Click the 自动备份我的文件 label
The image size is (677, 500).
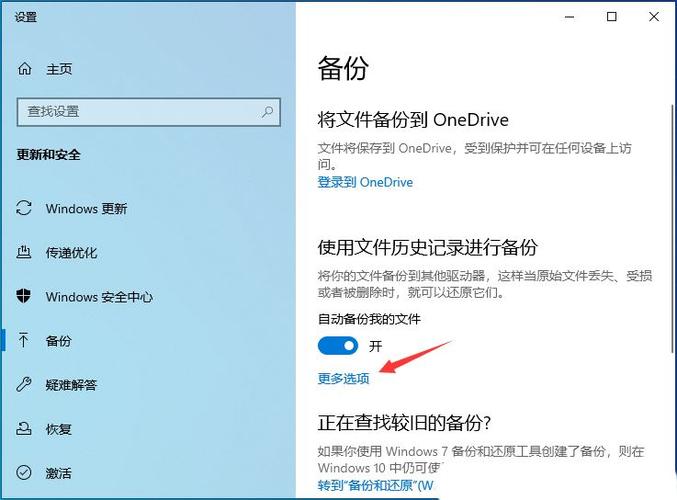point(369,319)
